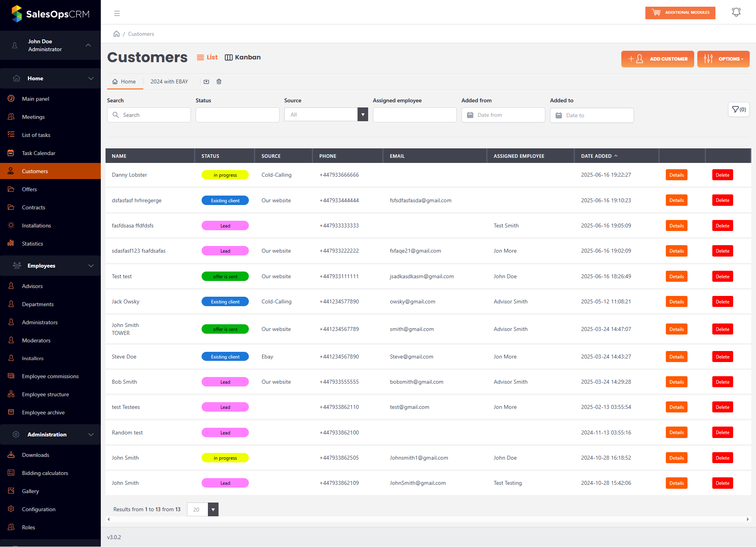The image size is (756, 547).
Task: Open Bidding calculators in sidebar
Action: pos(45,473)
